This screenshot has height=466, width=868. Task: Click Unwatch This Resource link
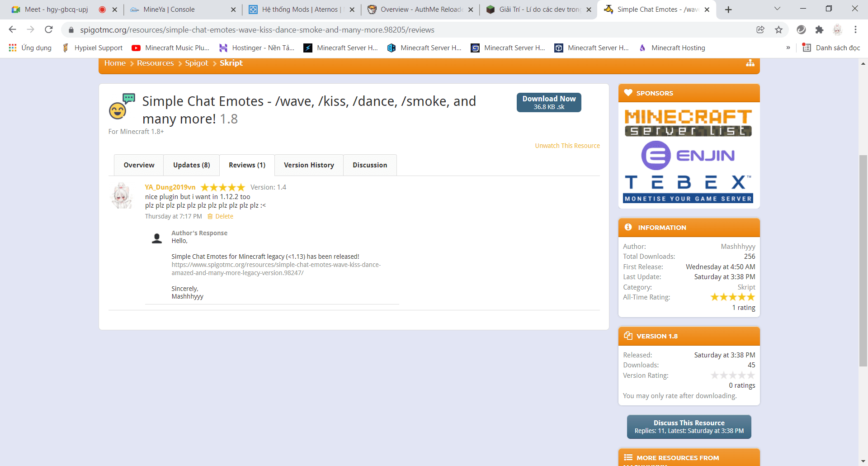(567, 146)
